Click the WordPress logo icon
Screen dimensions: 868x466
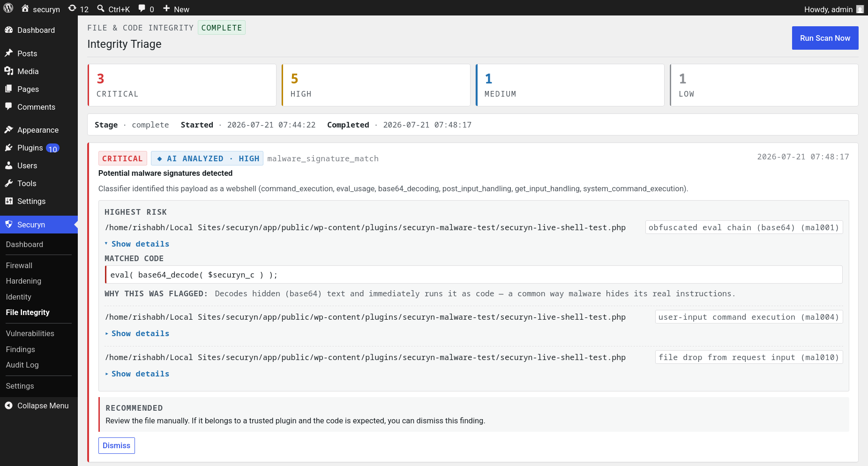(8, 8)
